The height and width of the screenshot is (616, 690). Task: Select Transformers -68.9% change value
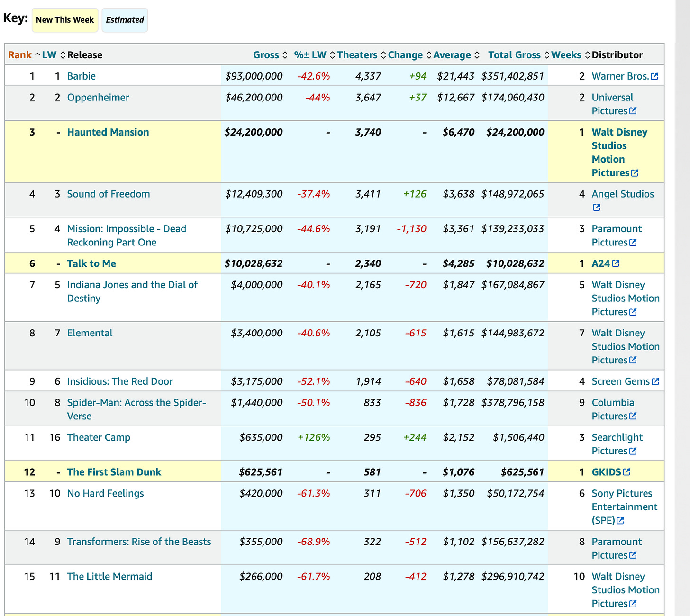[313, 542]
